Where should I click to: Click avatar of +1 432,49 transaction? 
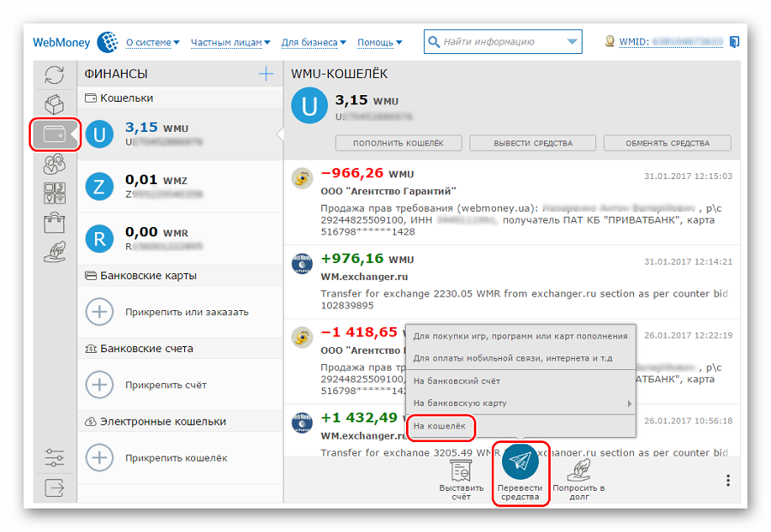click(x=302, y=423)
